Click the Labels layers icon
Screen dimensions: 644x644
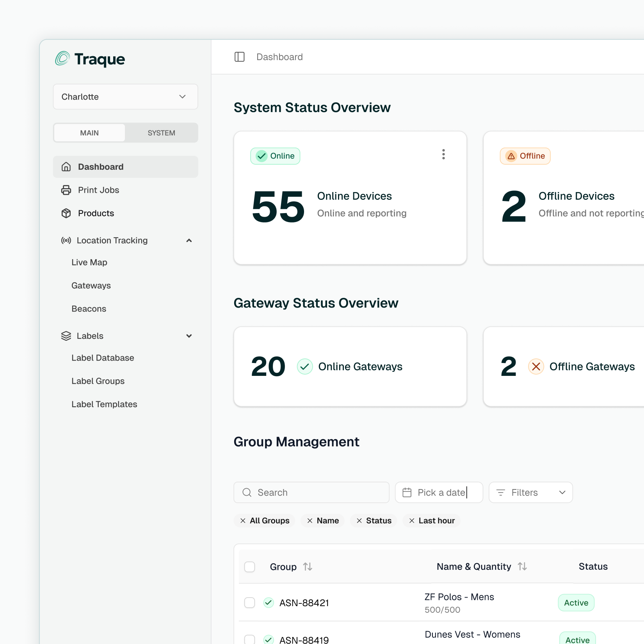click(x=66, y=336)
